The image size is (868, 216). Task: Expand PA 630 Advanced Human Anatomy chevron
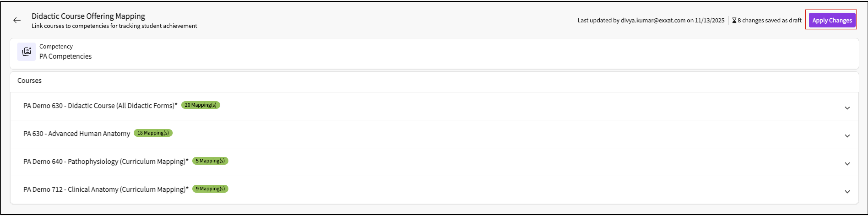[847, 136]
